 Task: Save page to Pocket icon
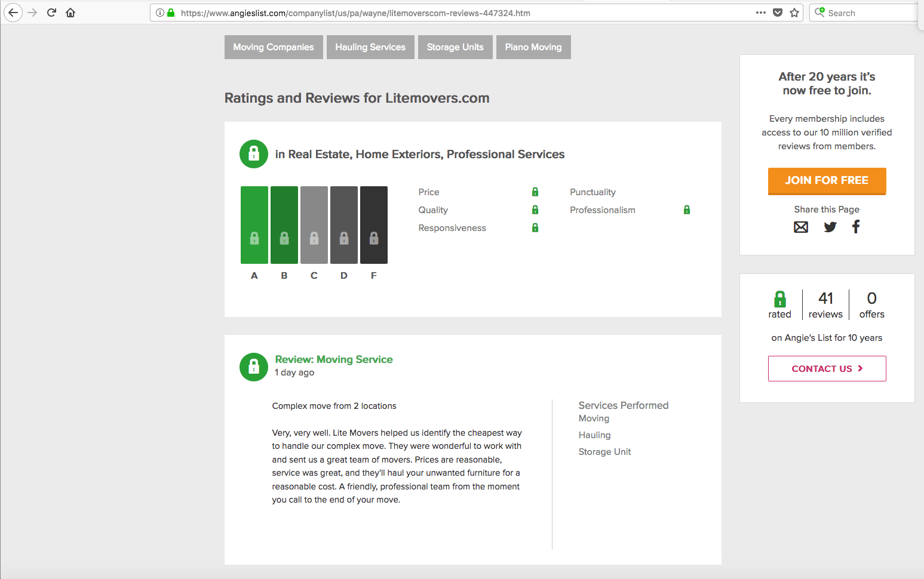pyautogui.click(x=778, y=13)
